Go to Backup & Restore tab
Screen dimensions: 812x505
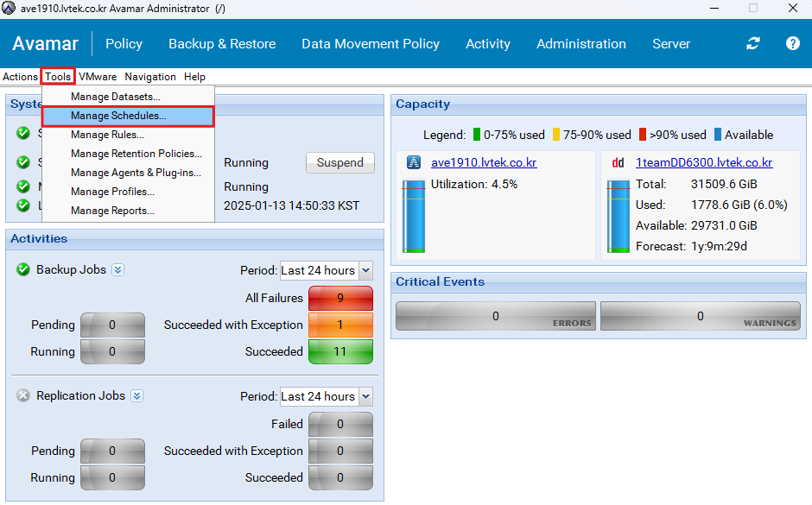pos(222,44)
